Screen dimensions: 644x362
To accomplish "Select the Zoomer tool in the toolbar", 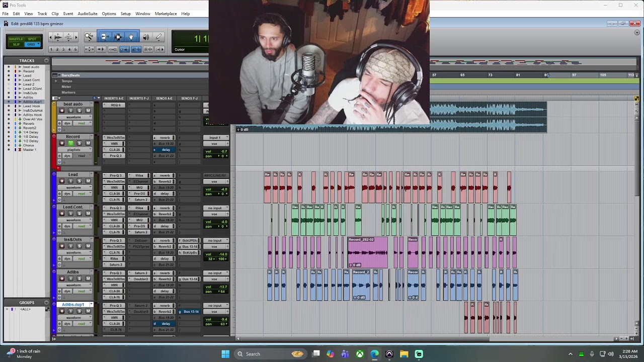I will [x=89, y=37].
